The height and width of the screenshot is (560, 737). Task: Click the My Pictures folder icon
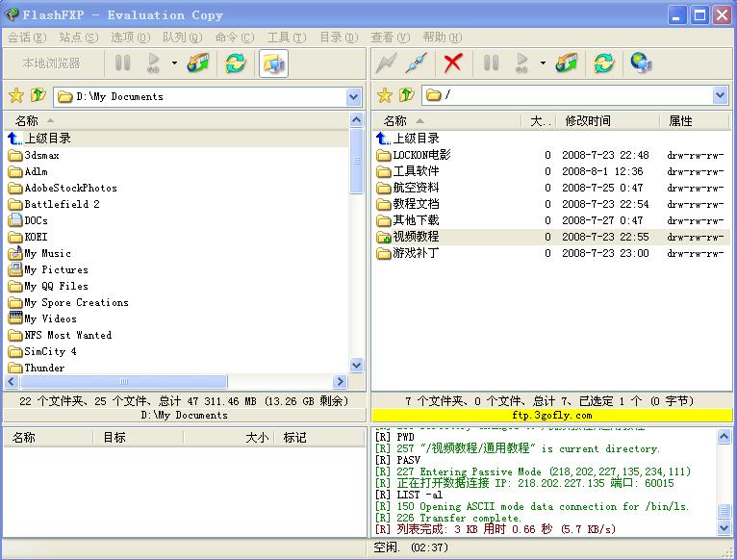click(15, 269)
